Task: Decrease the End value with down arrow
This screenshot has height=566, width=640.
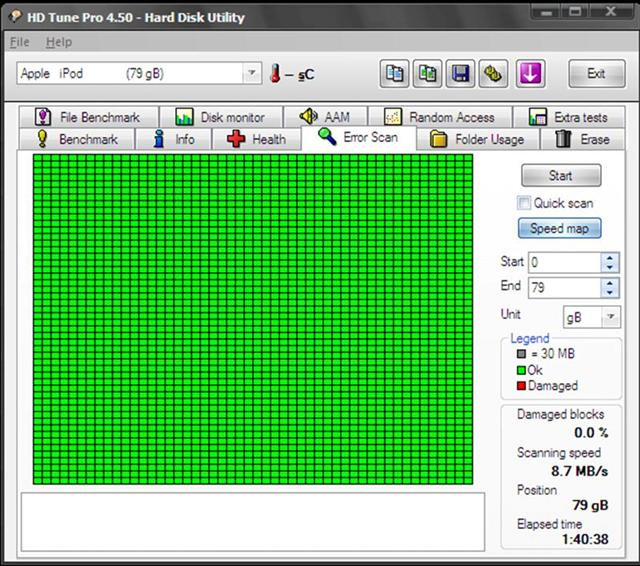Action: [610, 293]
